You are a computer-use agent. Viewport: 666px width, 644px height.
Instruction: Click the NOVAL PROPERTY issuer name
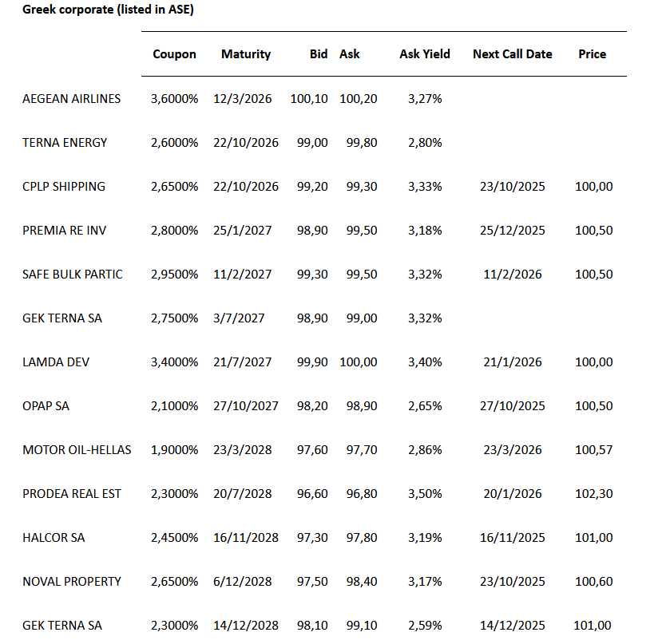72,582
